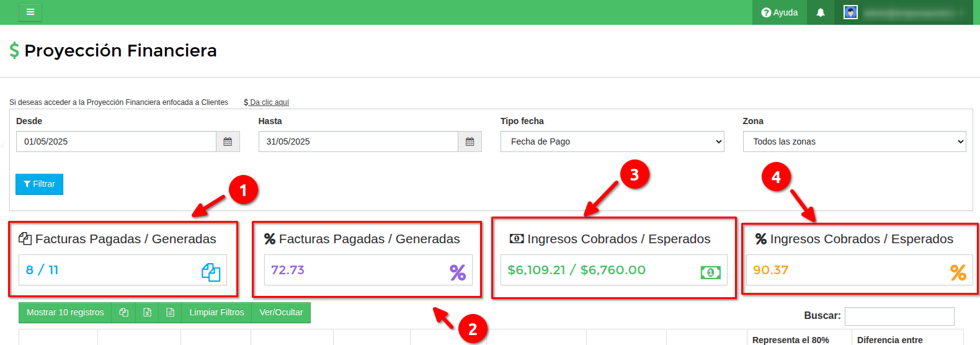This screenshot has height=345, width=980.
Task: Click the 'Representa el 80%' column header
Action: pos(791,340)
